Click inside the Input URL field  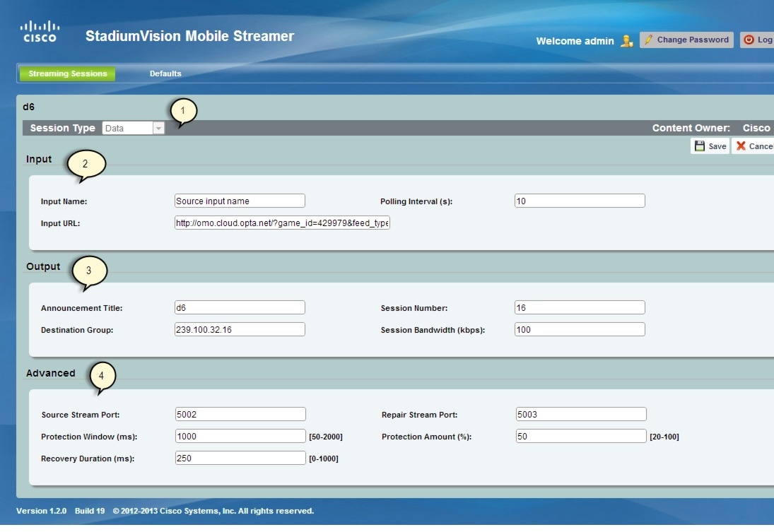[x=283, y=223]
